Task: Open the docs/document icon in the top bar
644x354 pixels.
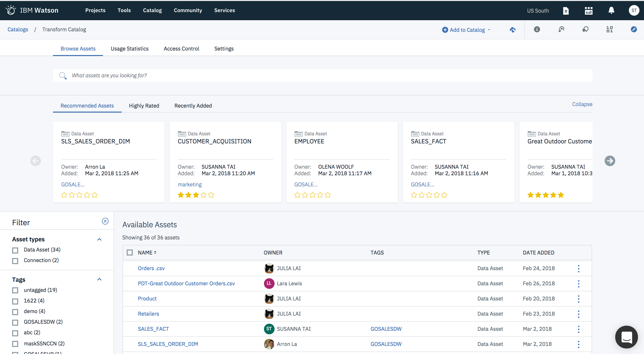Action: click(566, 11)
